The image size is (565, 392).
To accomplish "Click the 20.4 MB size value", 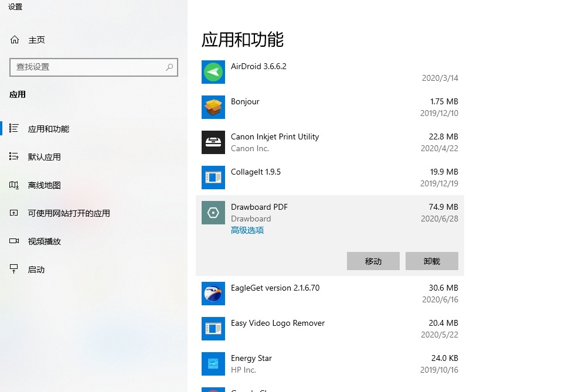I will click(x=444, y=323).
